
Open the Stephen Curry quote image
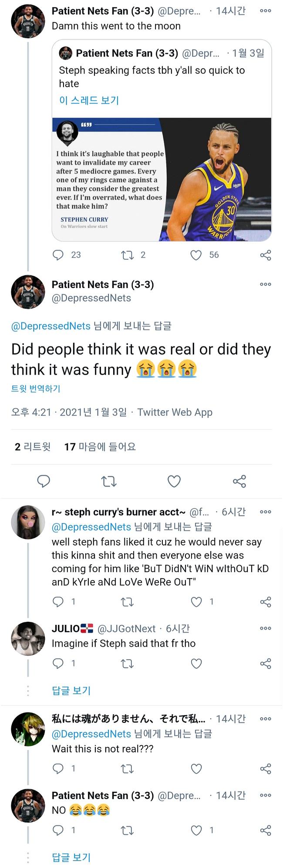click(162, 179)
